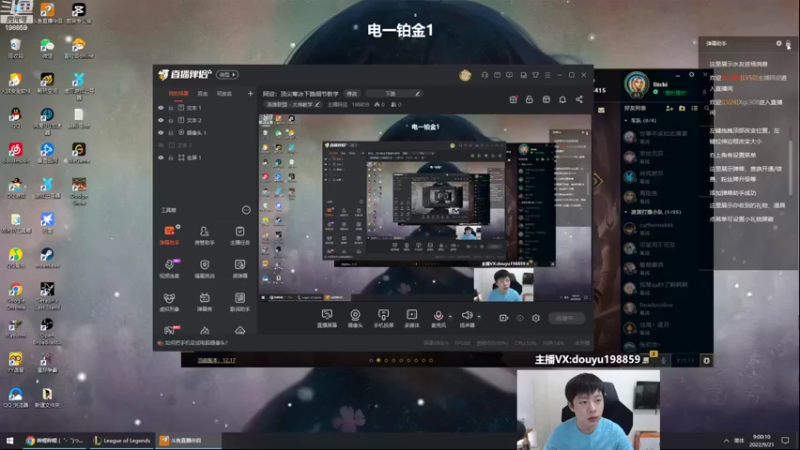The image size is (800, 450).
Task: Switch to League of Legends taskbar item
Action: (122, 440)
